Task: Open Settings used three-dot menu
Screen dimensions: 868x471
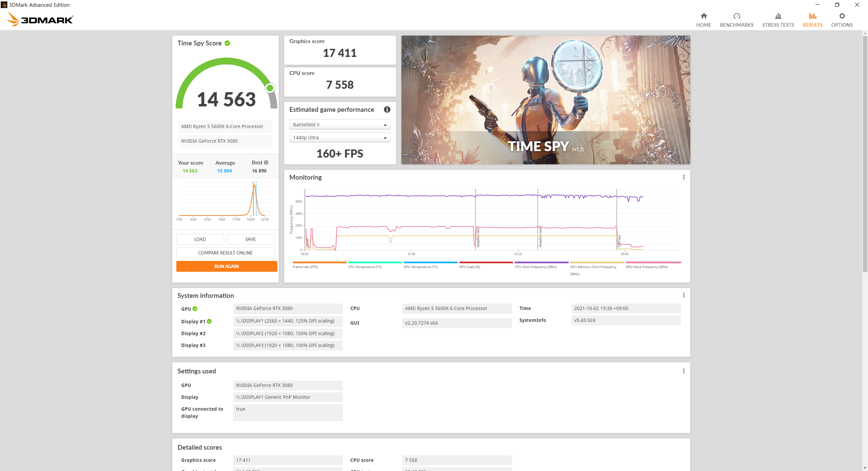Action: click(684, 371)
